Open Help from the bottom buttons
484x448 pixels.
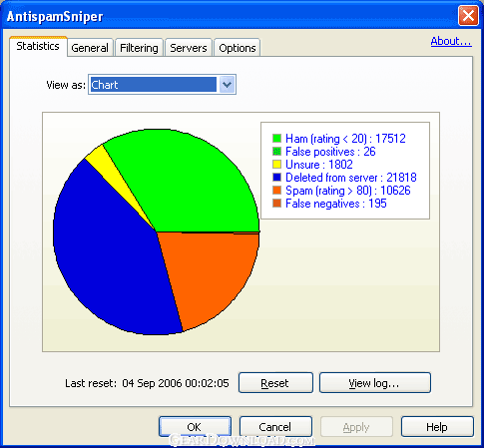tap(437, 426)
